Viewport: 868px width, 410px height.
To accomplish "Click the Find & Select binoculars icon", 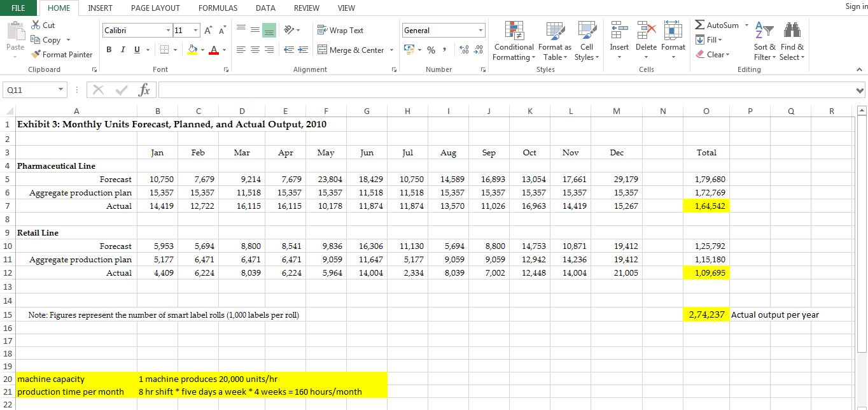I will [x=792, y=30].
